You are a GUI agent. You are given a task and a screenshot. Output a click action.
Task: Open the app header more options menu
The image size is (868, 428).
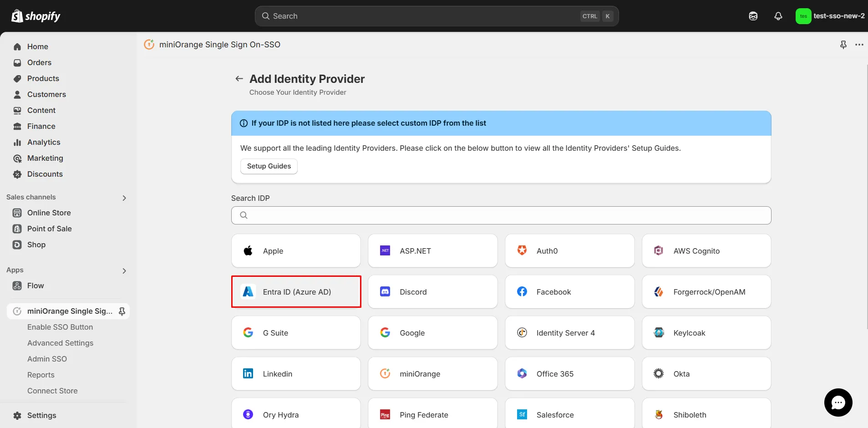pos(859,45)
